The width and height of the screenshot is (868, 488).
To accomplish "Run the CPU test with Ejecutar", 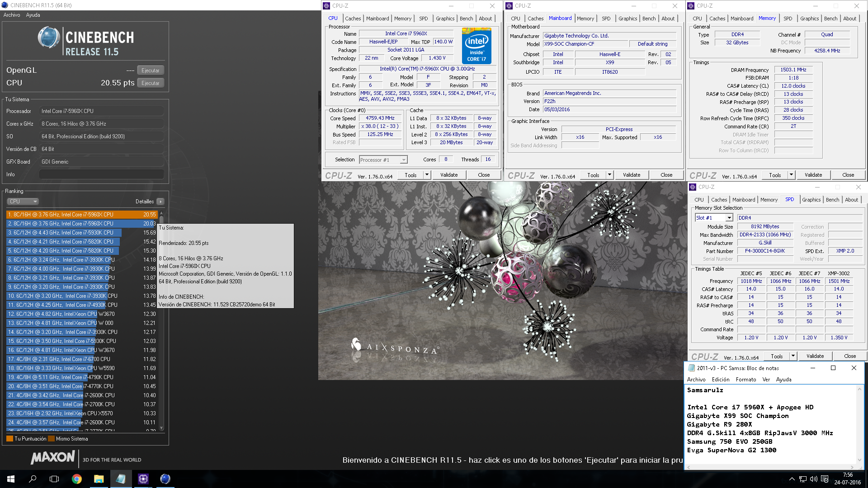I will coord(151,83).
